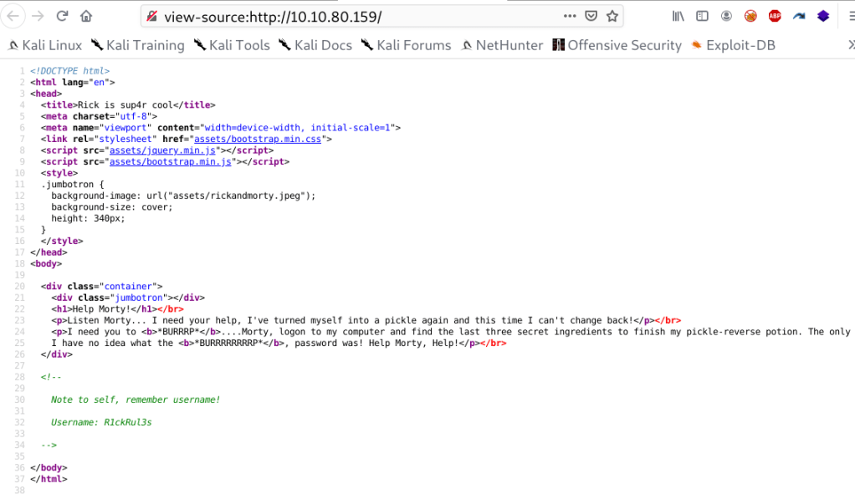Open the Firefox account avatar icon
This screenshot has width=855, height=504.
(727, 16)
